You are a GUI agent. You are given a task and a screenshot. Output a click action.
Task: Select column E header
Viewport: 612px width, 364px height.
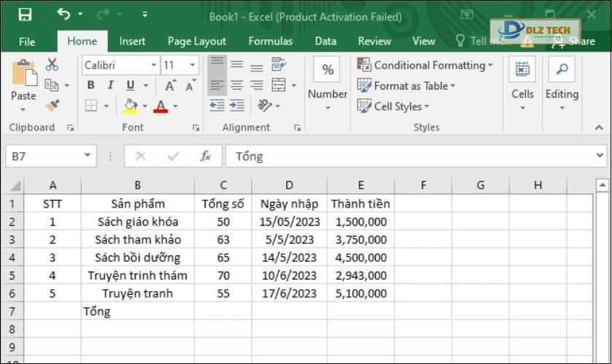point(361,186)
